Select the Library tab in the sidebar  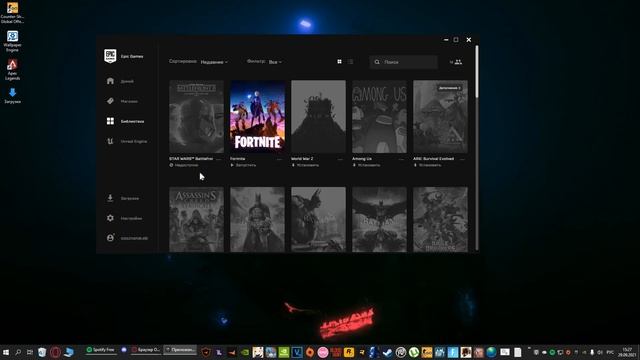pyautogui.click(x=125, y=121)
